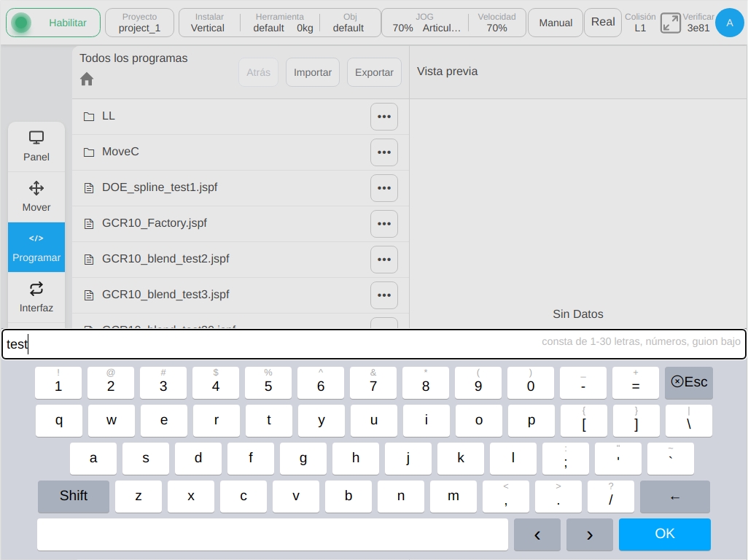This screenshot has height=560, width=748.
Task: Tap the backspace arrow key
Action: (674, 497)
